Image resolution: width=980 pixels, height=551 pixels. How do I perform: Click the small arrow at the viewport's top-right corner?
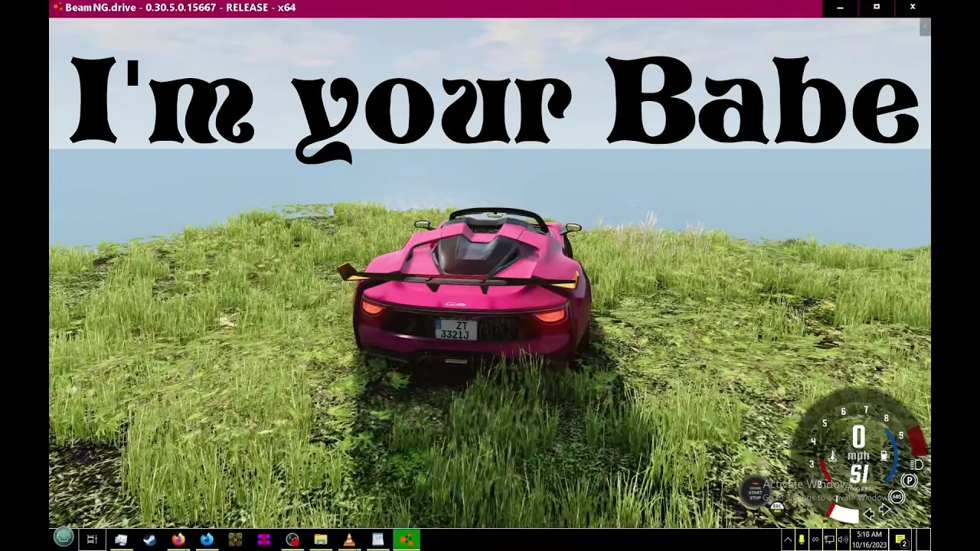click(924, 27)
